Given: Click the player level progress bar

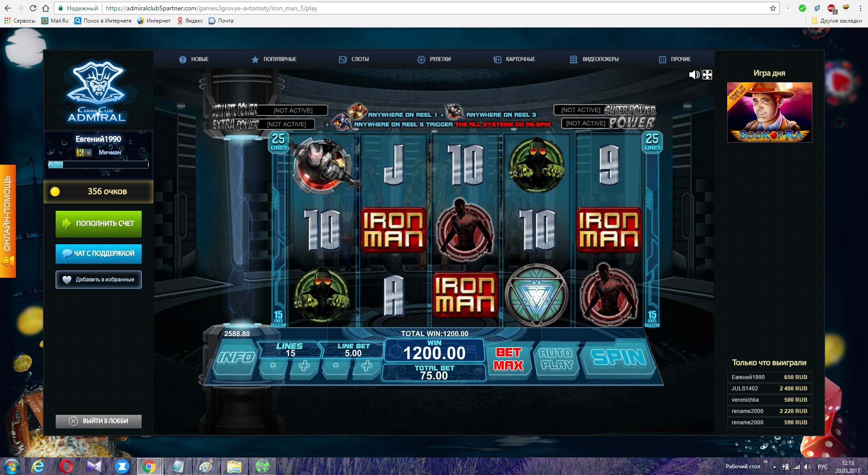Looking at the screenshot, I should 98,165.
